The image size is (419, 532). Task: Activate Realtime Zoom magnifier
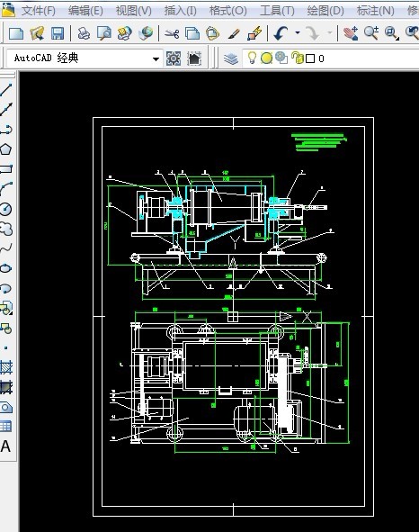pyautogui.click(x=371, y=33)
